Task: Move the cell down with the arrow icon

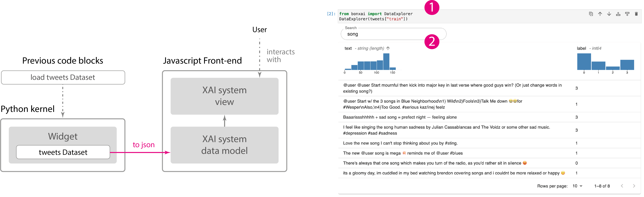Action: (x=609, y=14)
